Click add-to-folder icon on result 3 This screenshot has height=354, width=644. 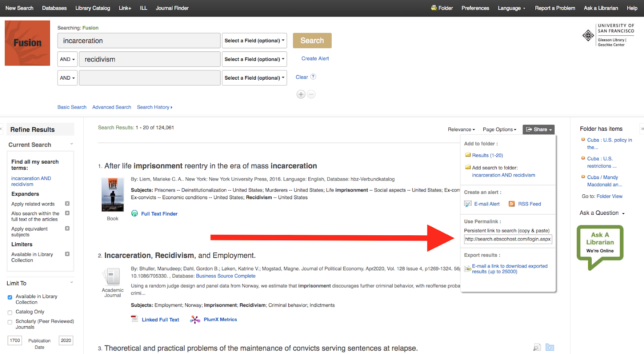point(550,347)
